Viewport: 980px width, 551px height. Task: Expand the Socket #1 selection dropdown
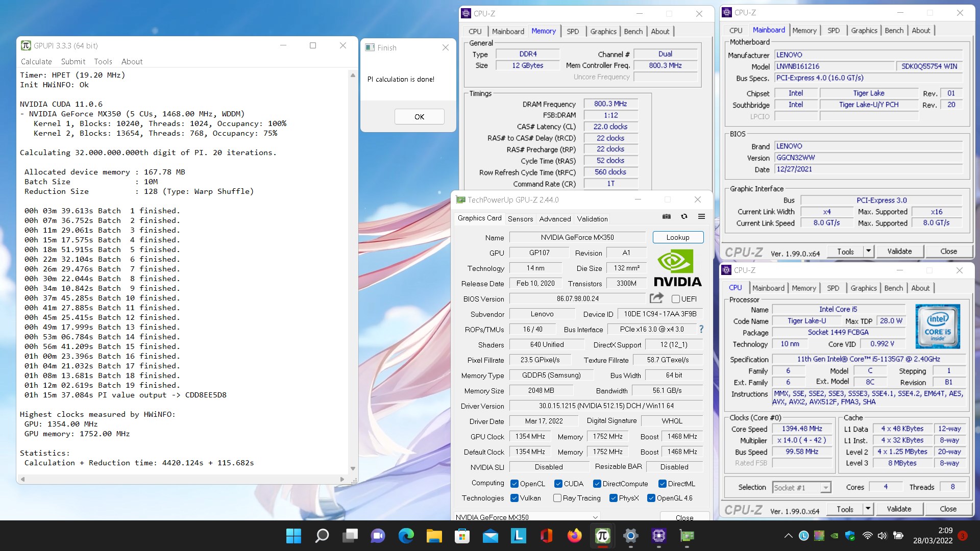pos(825,488)
